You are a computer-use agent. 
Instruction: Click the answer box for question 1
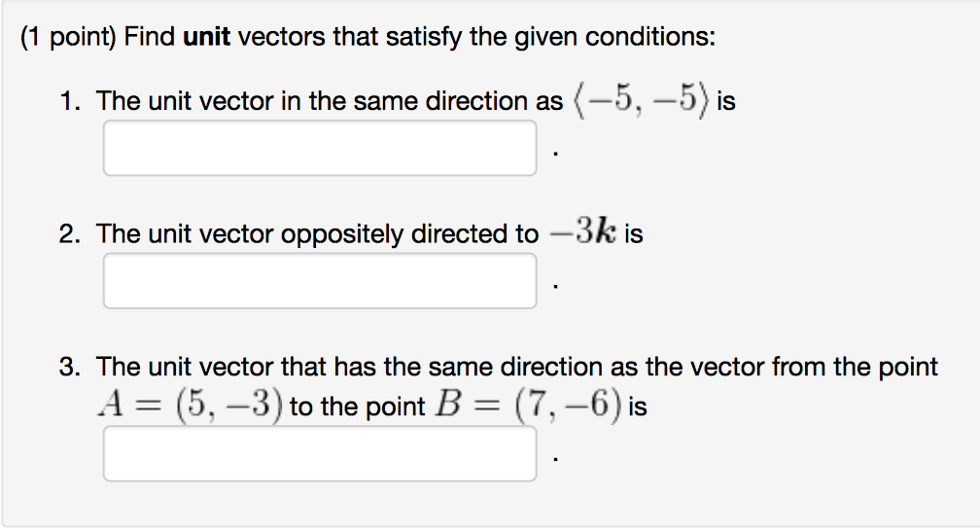tap(320, 149)
